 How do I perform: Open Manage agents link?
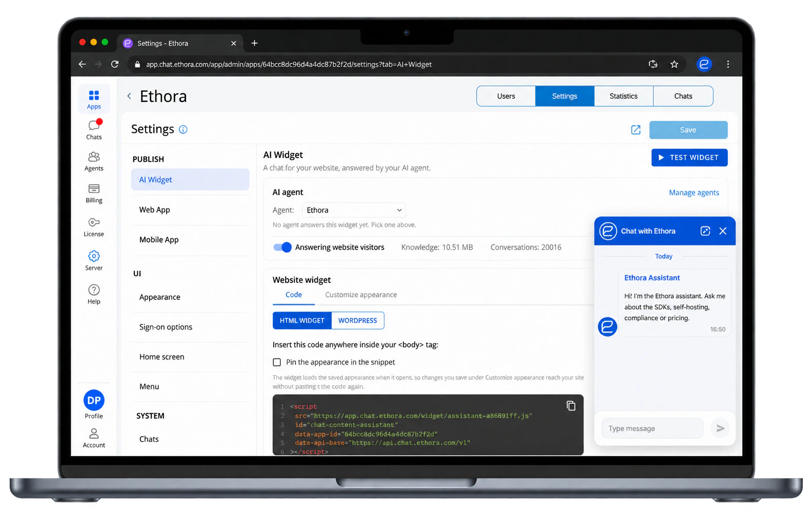(x=694, y=193)
